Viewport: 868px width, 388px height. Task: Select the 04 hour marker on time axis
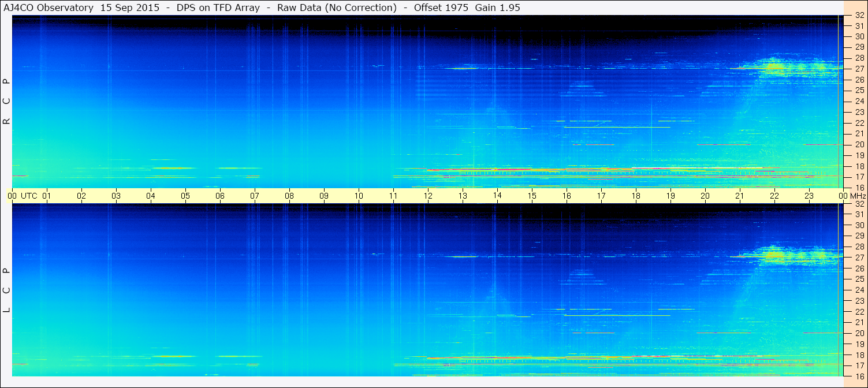pyautogui.click(x=151, y=196)
